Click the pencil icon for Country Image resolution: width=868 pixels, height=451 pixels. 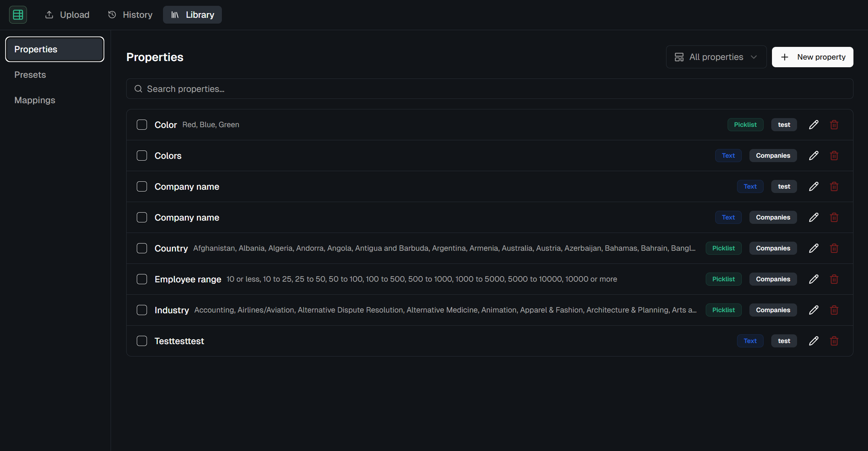[x=814, y=248]
